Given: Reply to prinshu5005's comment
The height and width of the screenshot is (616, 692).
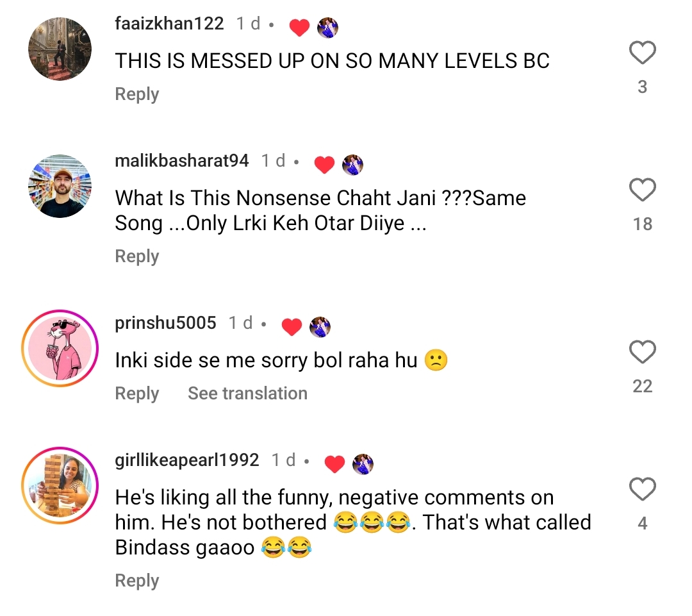Looking at the screenshot, I should pos(136,394).
